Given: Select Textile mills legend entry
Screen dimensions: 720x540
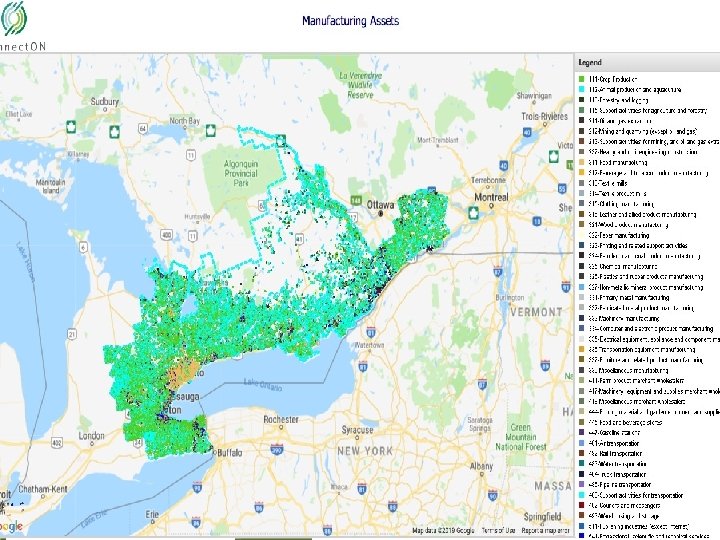Looking at the screenshot, I should click(x=608, y=183).
